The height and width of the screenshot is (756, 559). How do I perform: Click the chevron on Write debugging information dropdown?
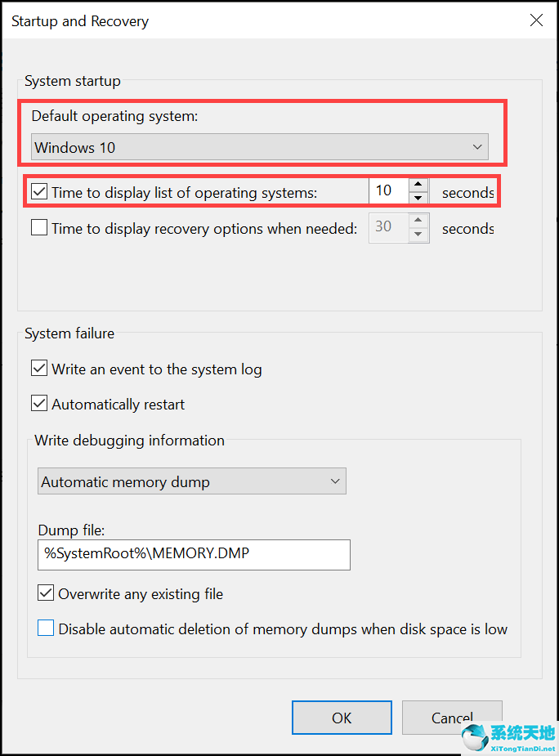335,481
